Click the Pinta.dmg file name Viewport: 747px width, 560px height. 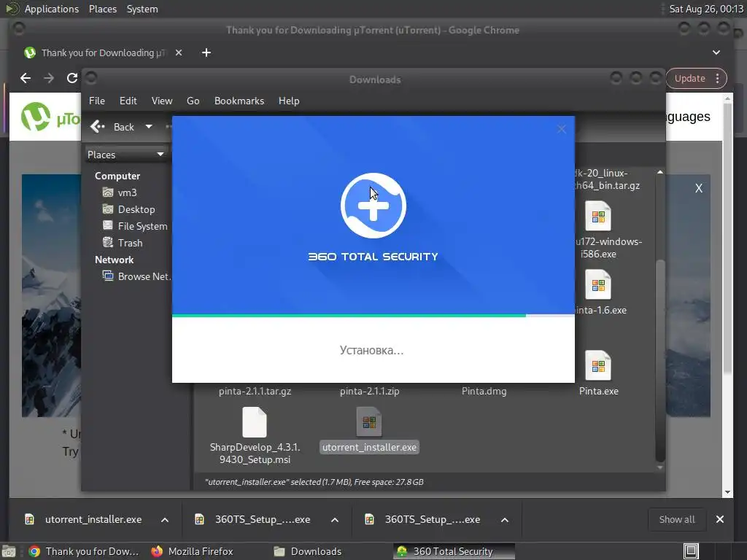484,392
